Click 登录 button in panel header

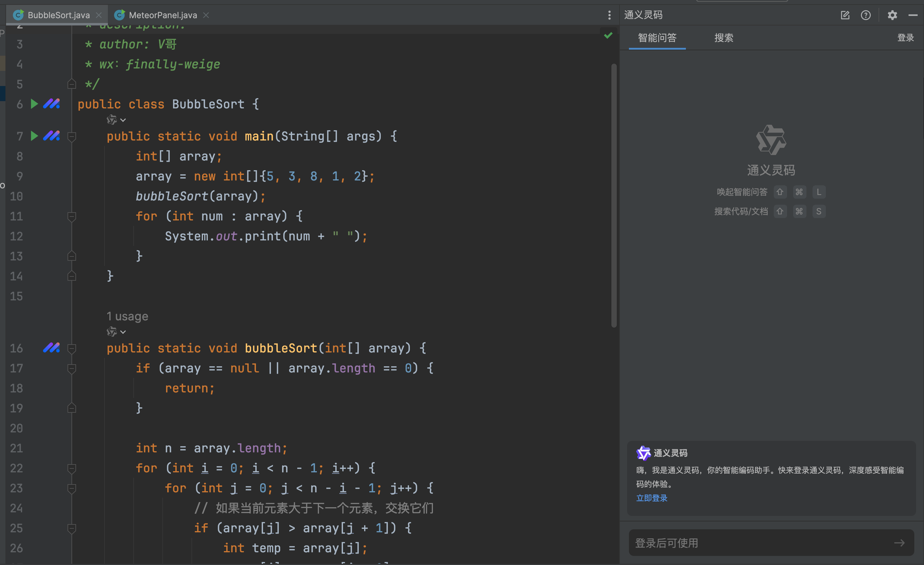905,38
